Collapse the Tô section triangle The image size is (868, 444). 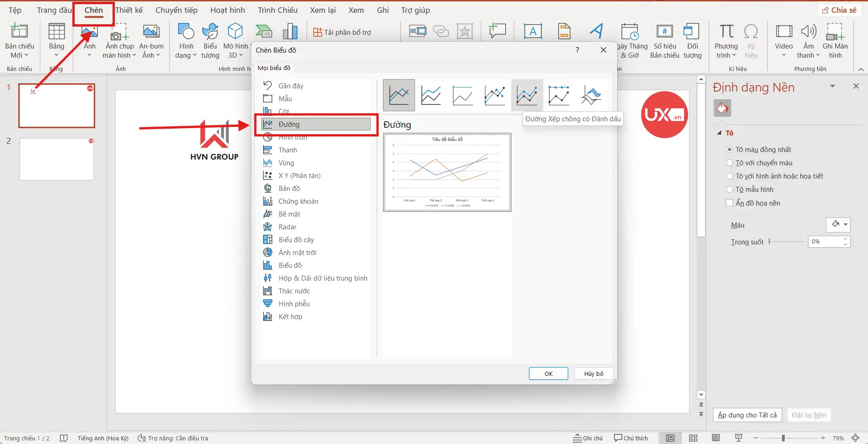click(x=719, y=133)
